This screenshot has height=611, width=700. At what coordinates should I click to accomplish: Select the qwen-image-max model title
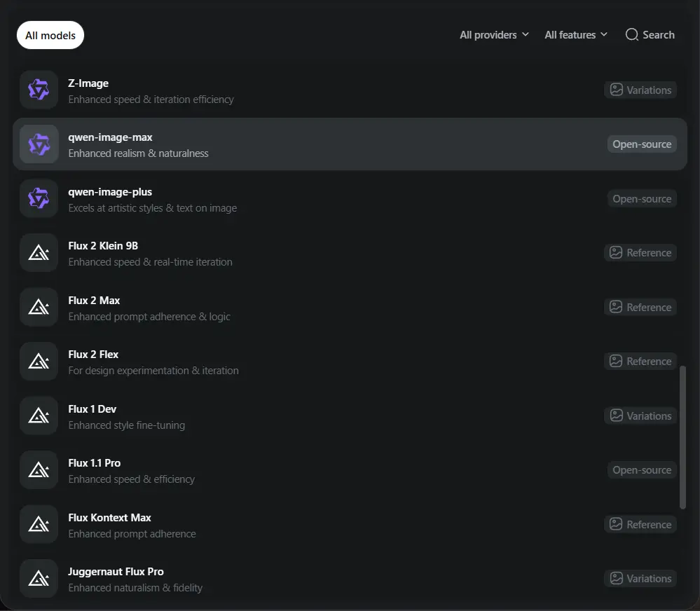[x=110, y=137]
